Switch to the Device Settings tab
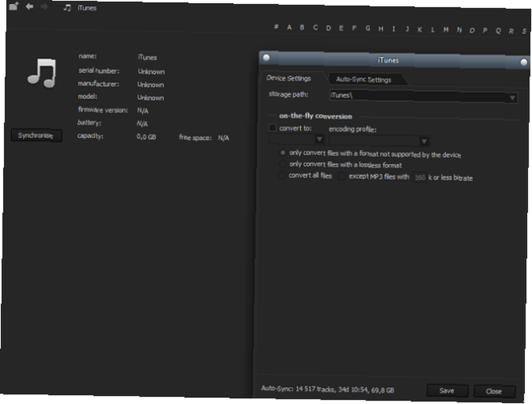 tap(289, 78)
